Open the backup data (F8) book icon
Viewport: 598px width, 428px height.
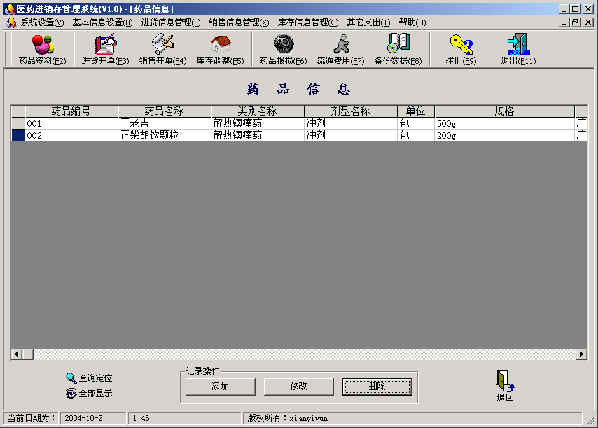(x=398, y=49)
